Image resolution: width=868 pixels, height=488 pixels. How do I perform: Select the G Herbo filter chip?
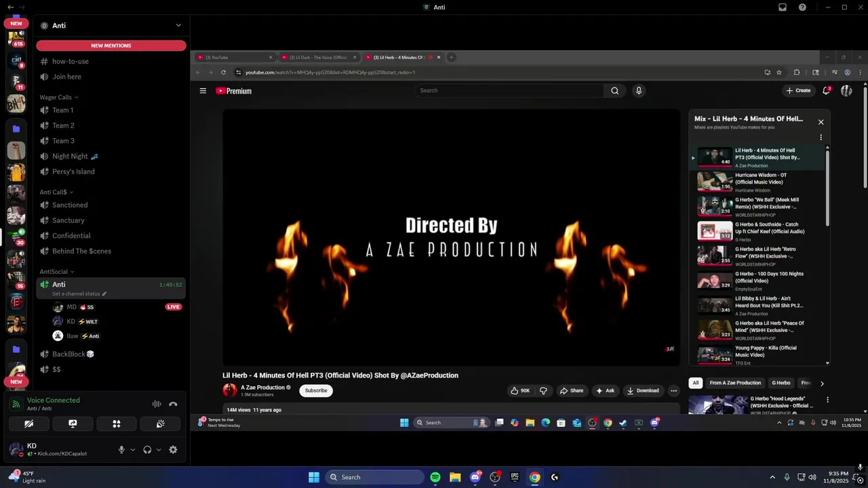pyautogui.click(x=781, y=383)
